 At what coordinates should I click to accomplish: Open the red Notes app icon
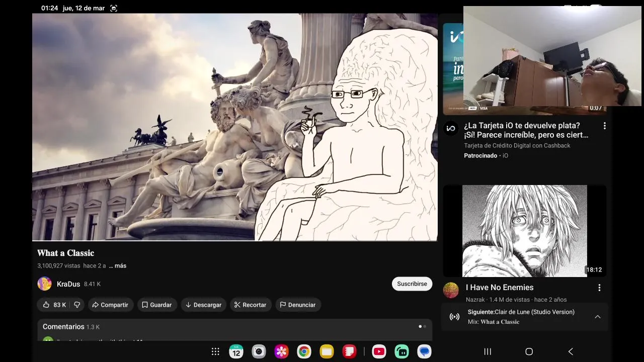click(349, 351)
